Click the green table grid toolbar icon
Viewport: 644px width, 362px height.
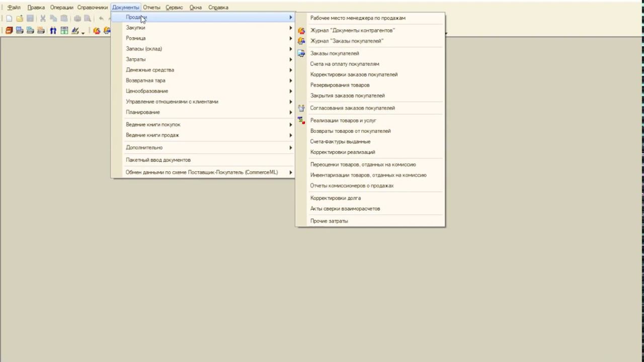64,31
